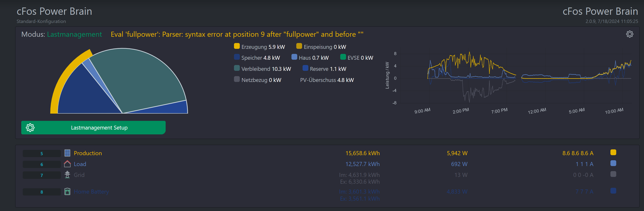This screenshot has width=644, height=211.
Task: Click the 15,658.6 kWh Production value
Action: click(x=362, y=153)
